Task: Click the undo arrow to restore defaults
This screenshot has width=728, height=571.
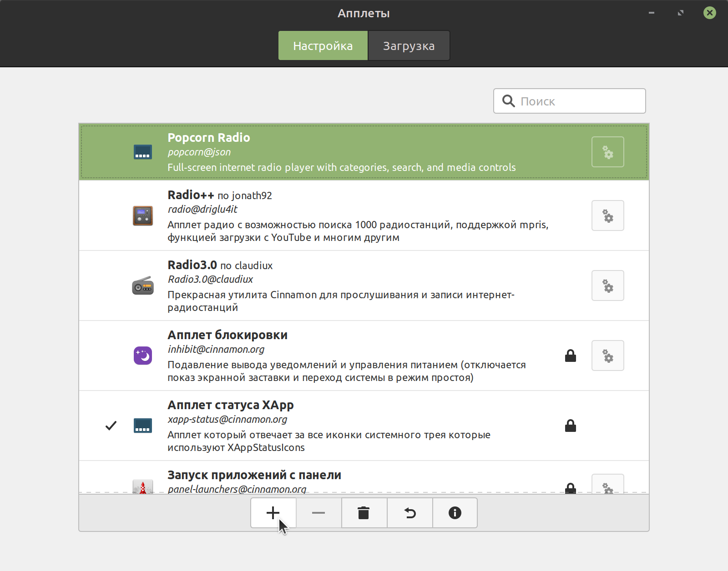Action: [x=409, y=513]
